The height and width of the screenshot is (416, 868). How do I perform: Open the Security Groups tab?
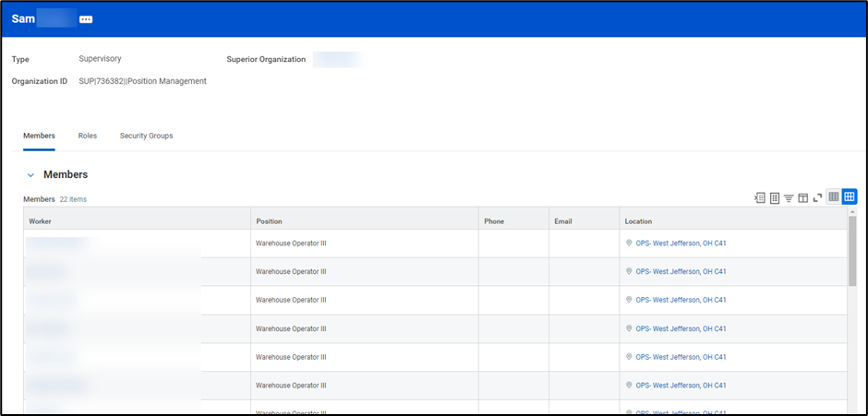pyautogui.click(x=146, y=136)
